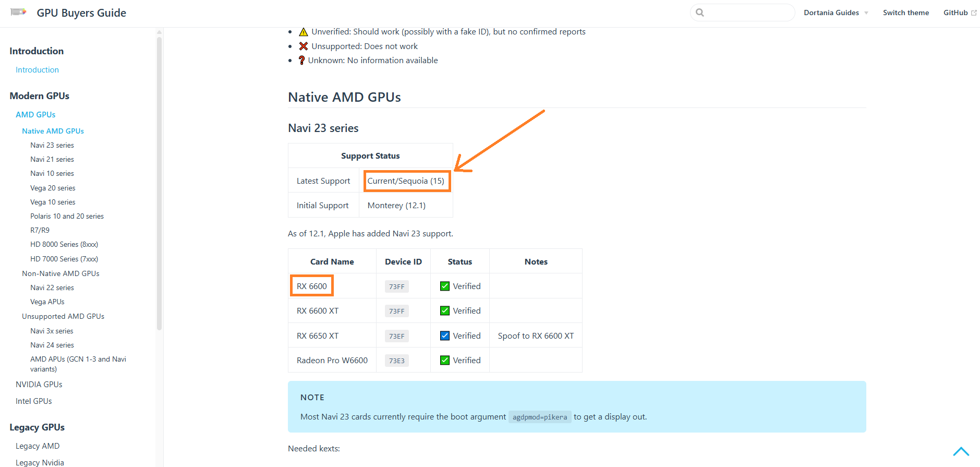Open Legacy AMD in the sidebar
Screen dimensions: 980x467
(38, 446)
